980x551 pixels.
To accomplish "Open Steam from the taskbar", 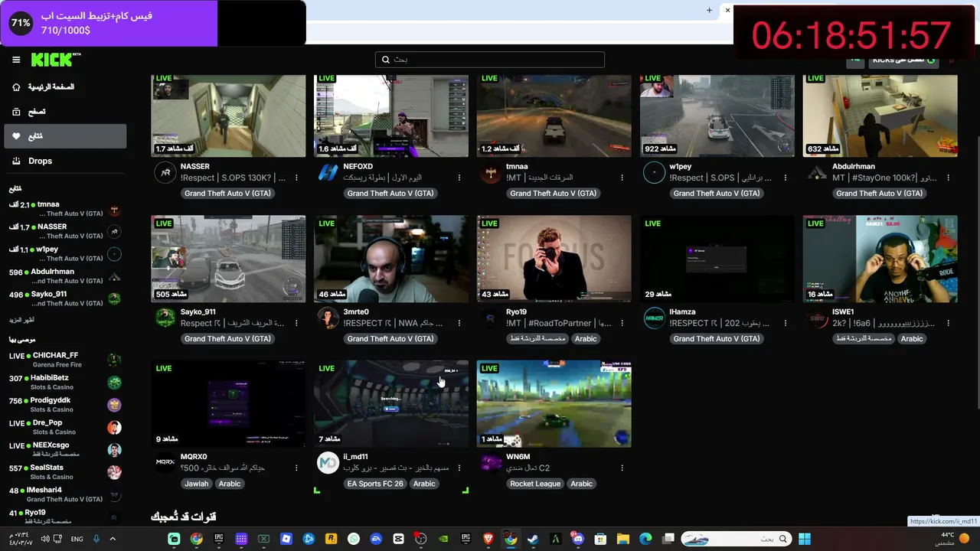I will tap(533, 539).
